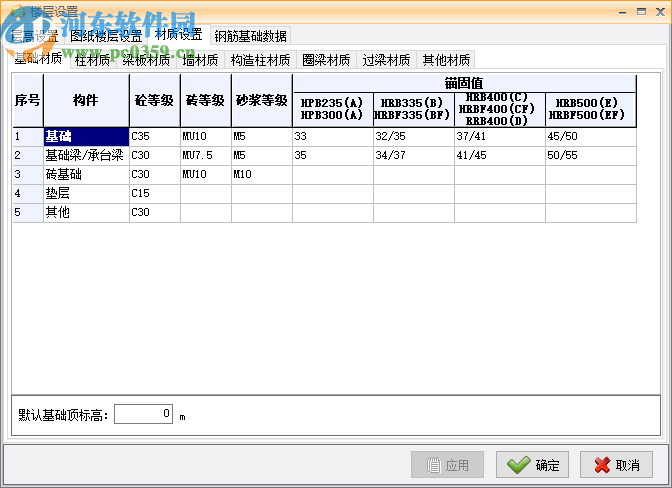Switch to the 其他材质 sub-tab

click(x=446, y=60)
